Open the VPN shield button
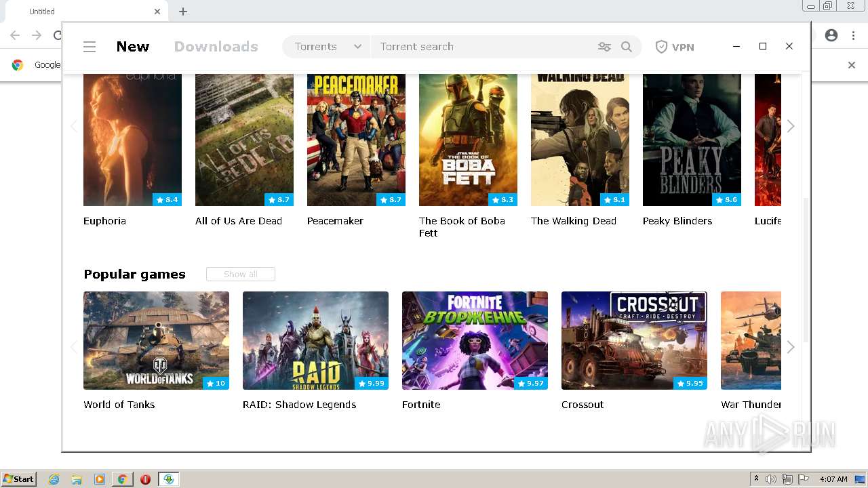The width and height of the screenshot is (868, 488). click(x=675, y=47)
